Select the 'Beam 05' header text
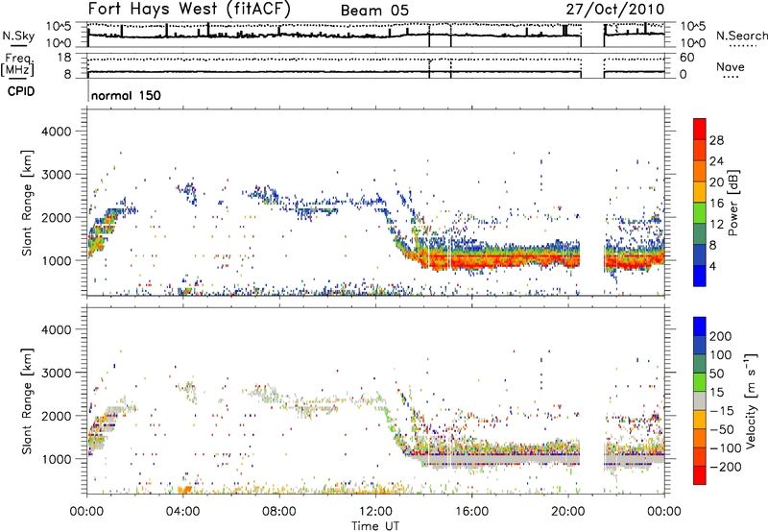 [374, 11]
